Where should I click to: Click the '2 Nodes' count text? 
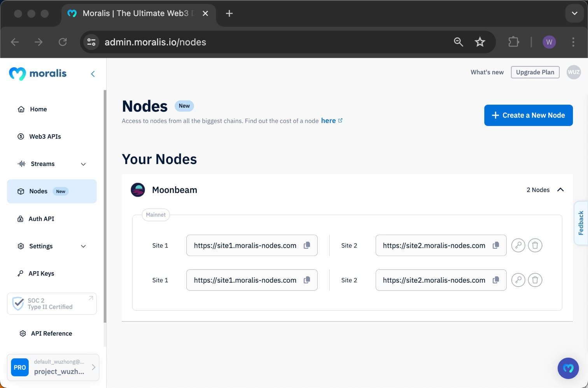pyautogui.click(x=538, y=190)
